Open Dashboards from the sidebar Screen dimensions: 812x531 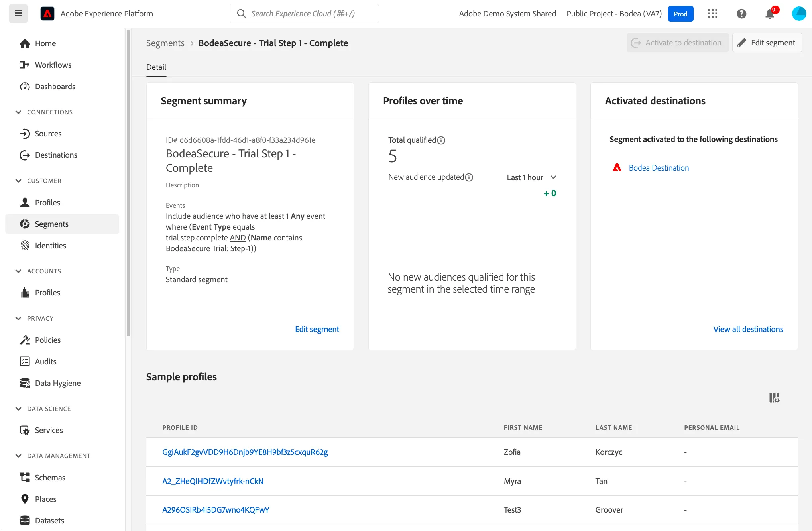click(62, 87)
